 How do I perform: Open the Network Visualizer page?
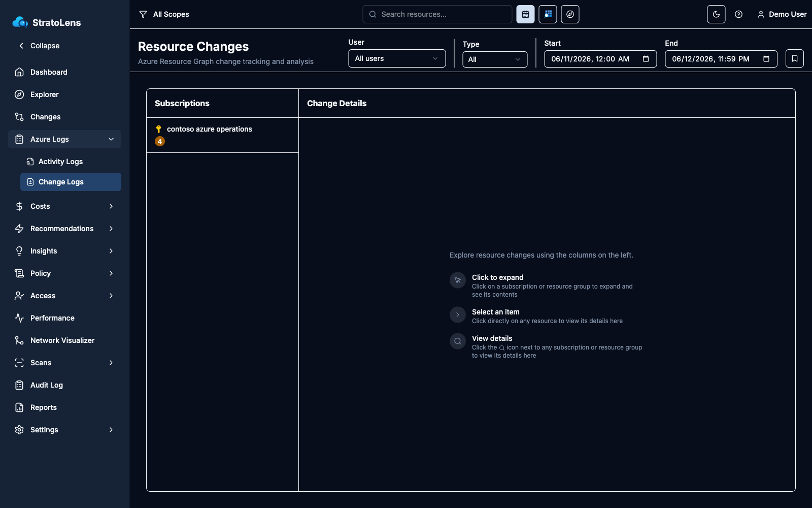tap(64, 340)
